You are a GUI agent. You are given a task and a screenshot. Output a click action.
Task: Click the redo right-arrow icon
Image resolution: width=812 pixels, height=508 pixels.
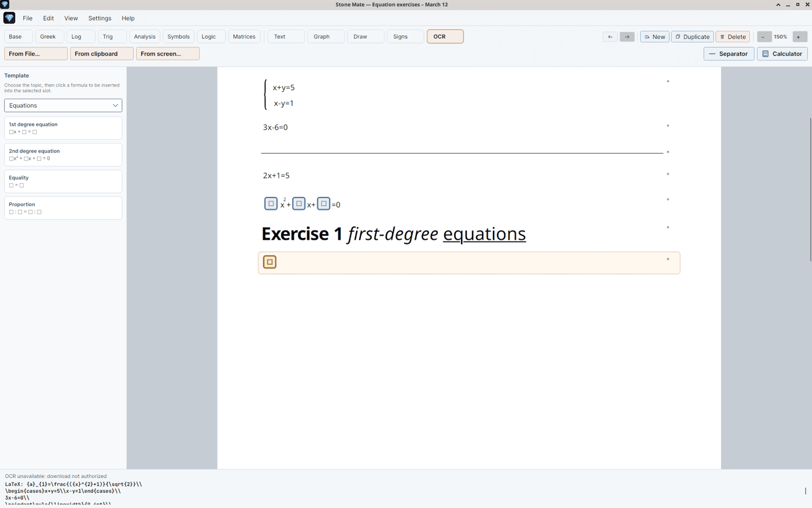627,37
